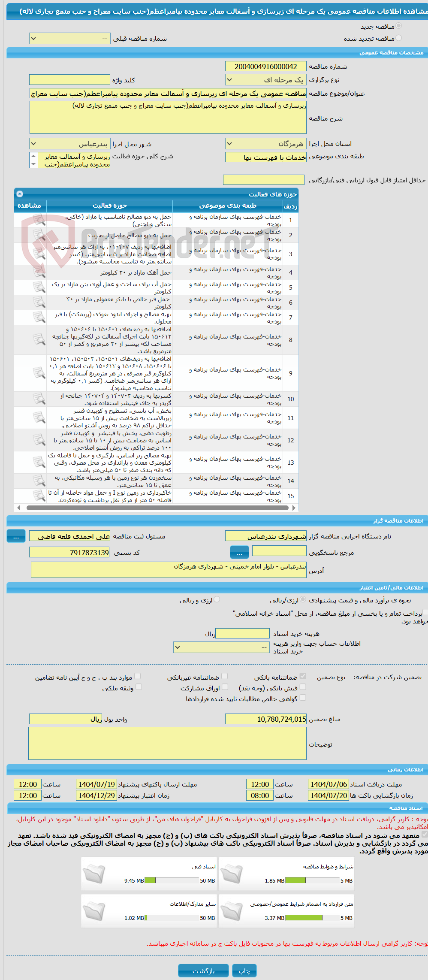Step activity description down arrow
Image resolution: width=428 pixels, height=980 pixels.
33,164
